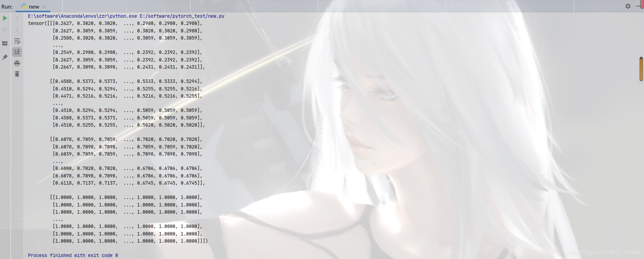Click the Run: panel label
The width and height of the screenshot is (644, 259).
click(x=7, y=6)
